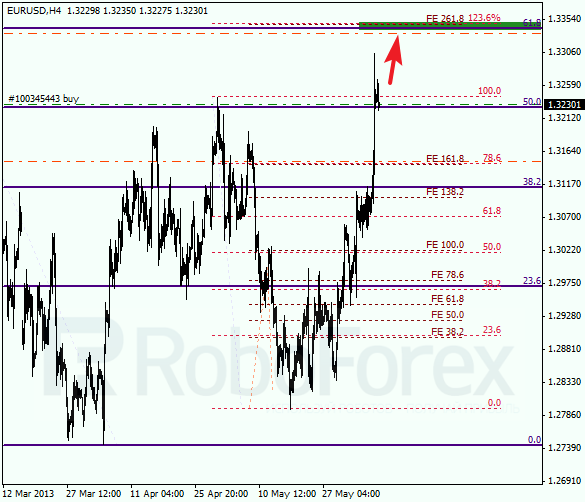Screen dimensions: 585x502
Task: Select the FE 38.2 level label
Action: (447, 332)
